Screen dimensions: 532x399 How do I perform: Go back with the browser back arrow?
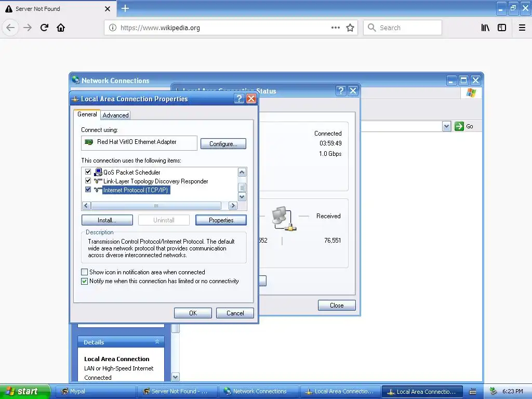click(10, 28)
